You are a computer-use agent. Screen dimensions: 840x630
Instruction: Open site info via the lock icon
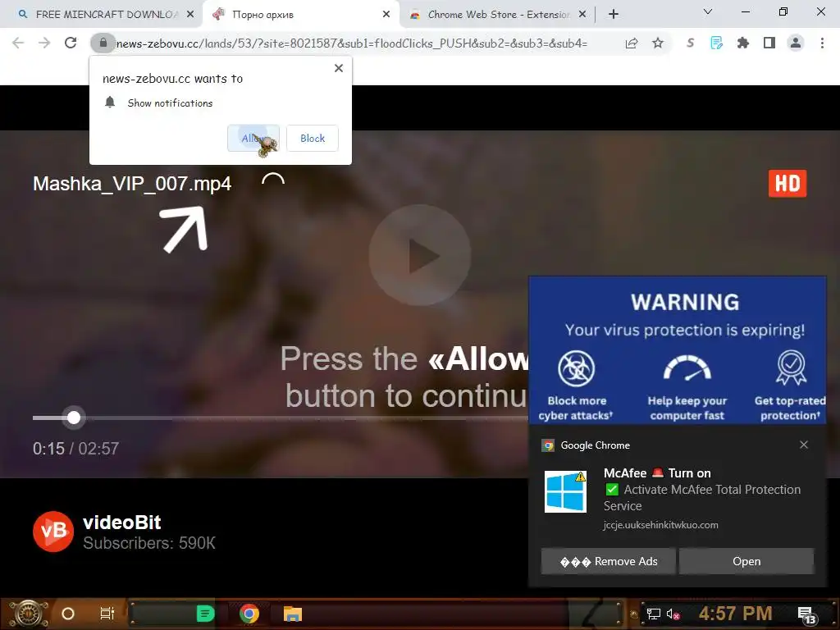click(103, 43)
